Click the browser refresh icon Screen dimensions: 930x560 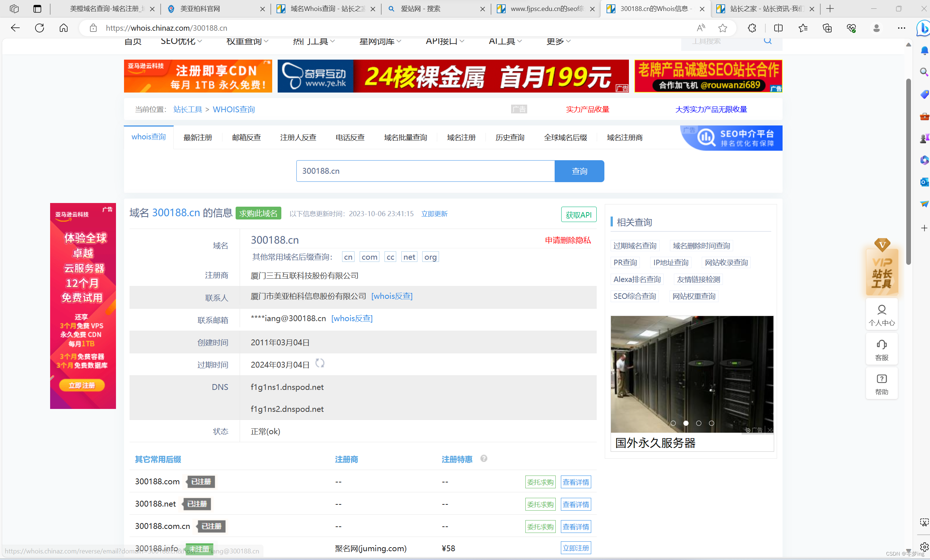point(40,28)
